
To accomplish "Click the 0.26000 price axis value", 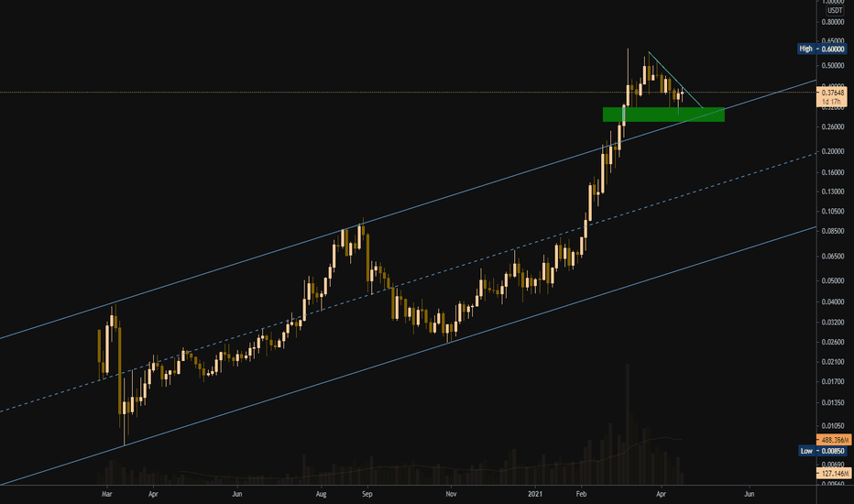I will pyautogui.click(x=833, y=127).
